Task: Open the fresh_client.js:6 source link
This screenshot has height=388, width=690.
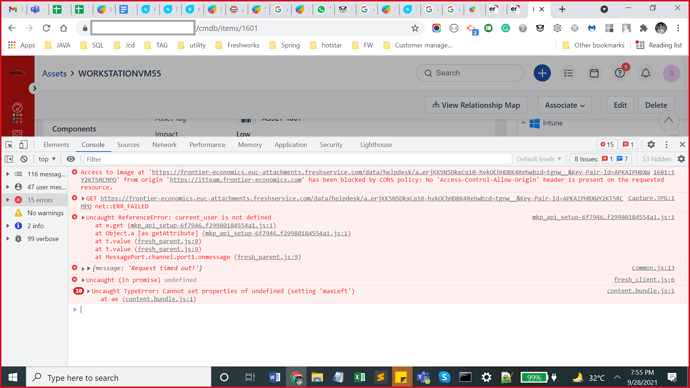Action: (644, 280)
